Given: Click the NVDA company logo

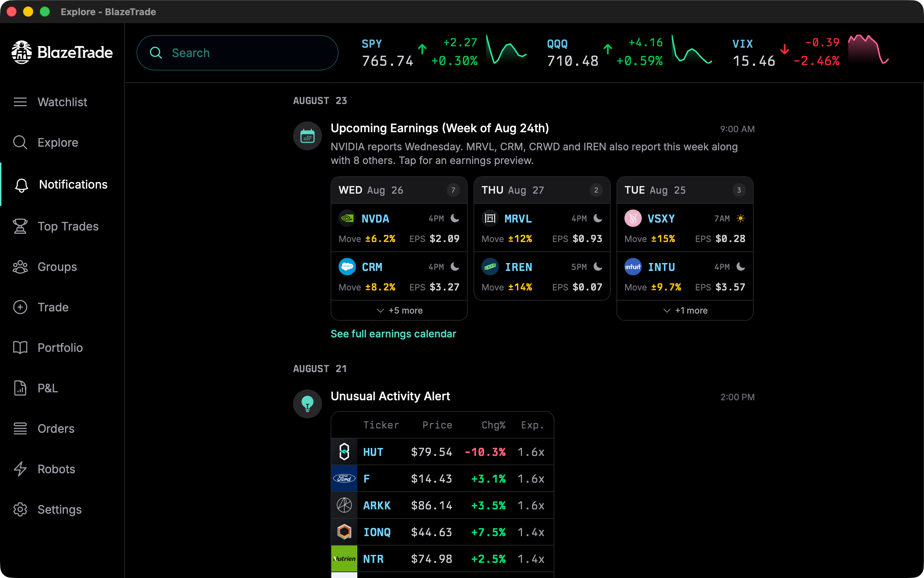Looking at the screenshot, I should (x=347, y=218).
